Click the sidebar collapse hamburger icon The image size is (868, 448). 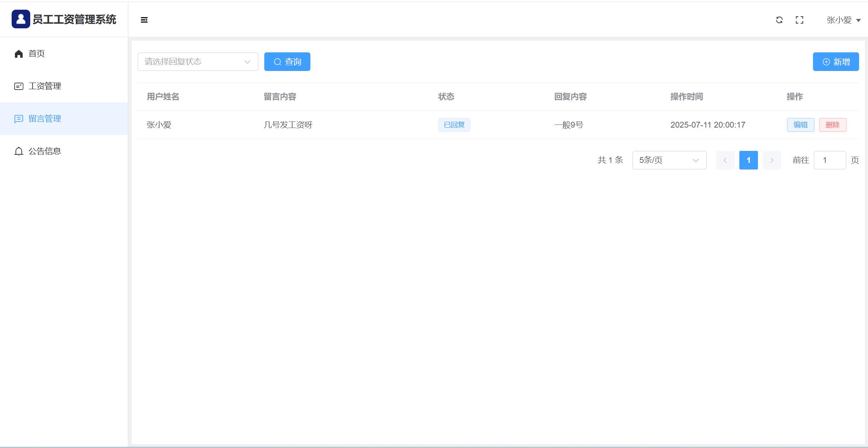point(144,20)
